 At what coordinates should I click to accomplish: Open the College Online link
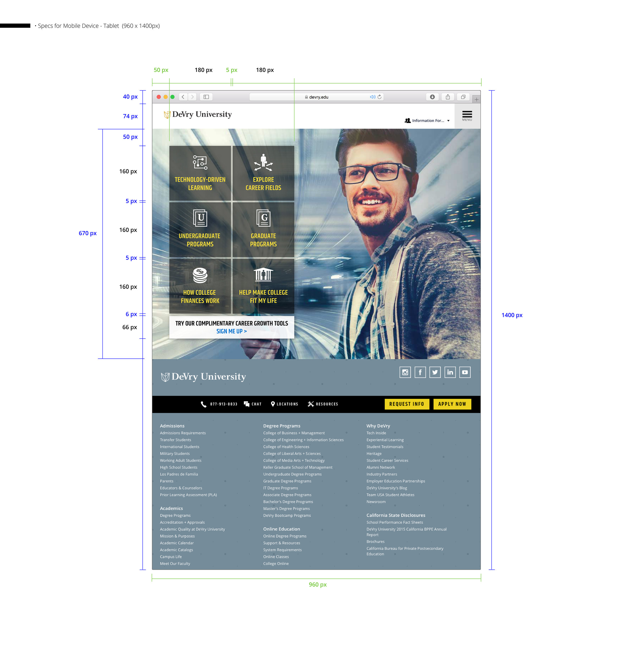276,564
